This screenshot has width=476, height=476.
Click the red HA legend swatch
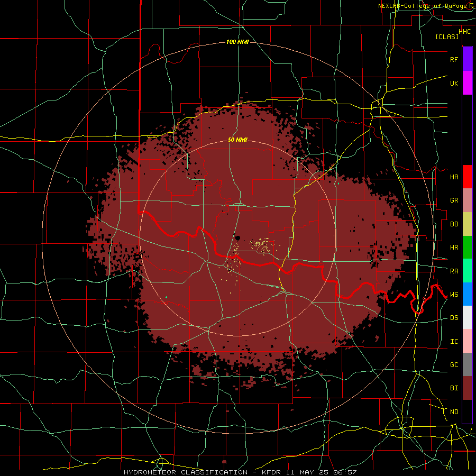tap(467, 177)
